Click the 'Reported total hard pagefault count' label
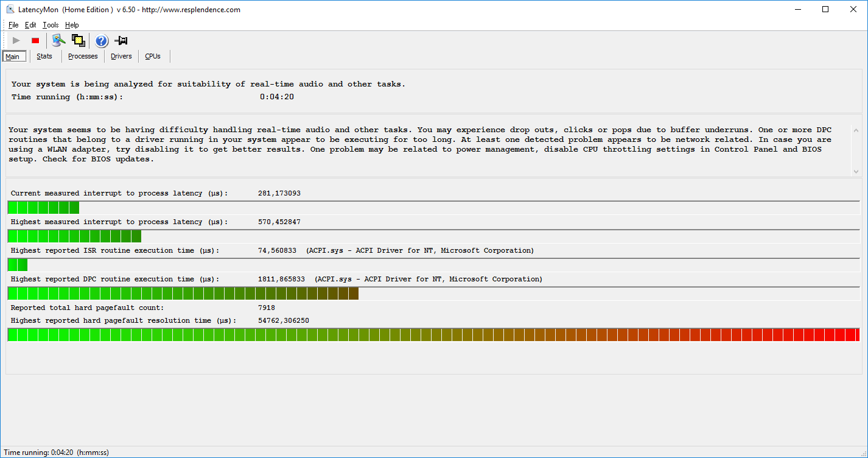 point(88,308)
